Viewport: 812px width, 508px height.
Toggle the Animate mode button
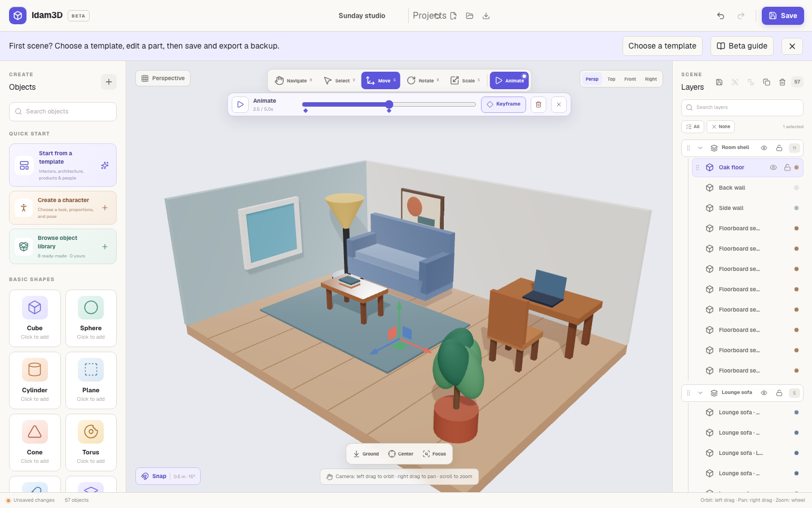509,81
